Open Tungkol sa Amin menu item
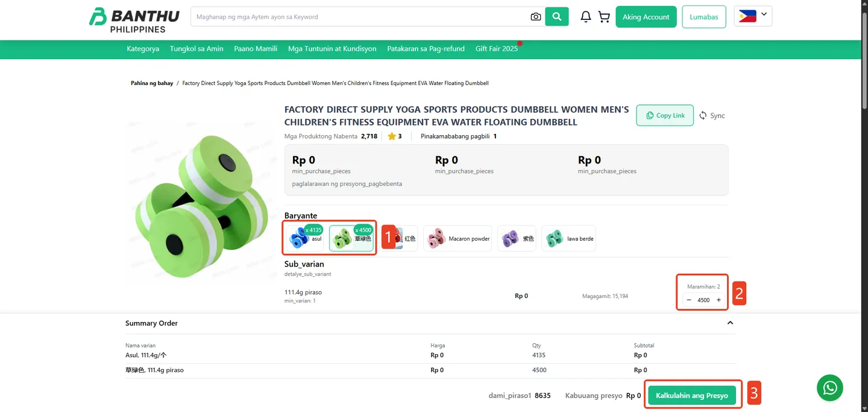Image resolution: width=868 pixels, height=412 pixels. pos(197,49)
